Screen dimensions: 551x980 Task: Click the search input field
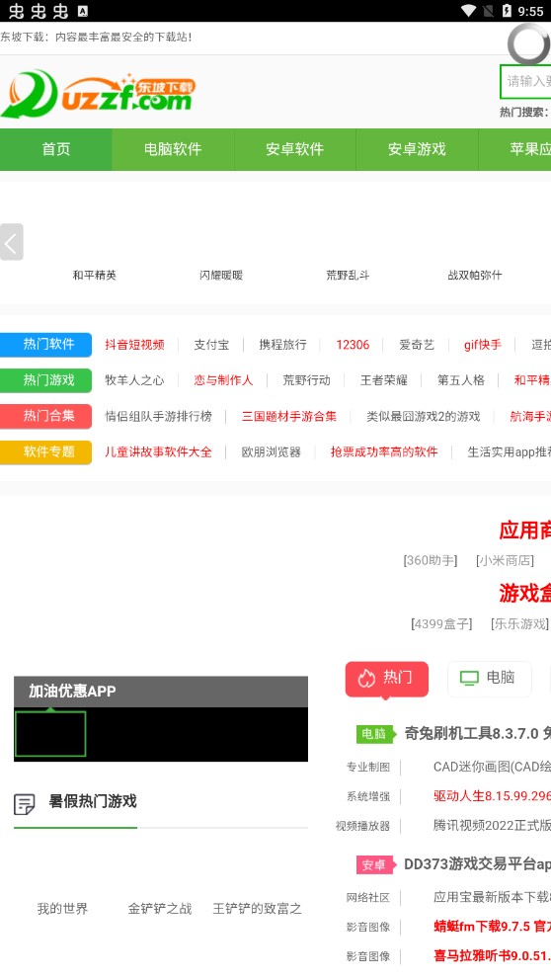(x=525, y=81)
